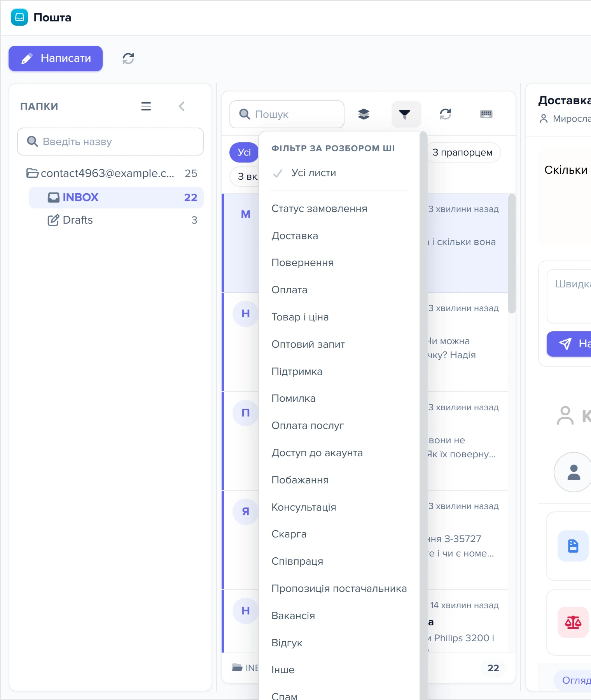
Task: Click the П sender avatar
Action: [x=246, y=413]
